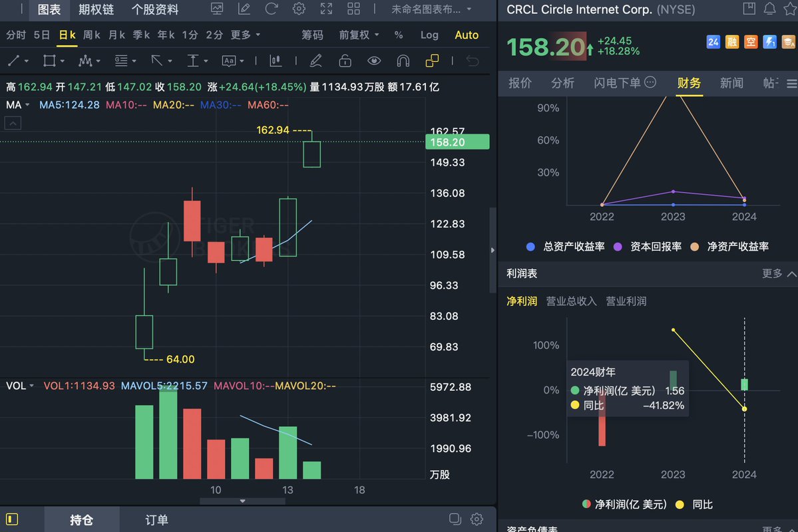Collapse the indicator legend with caret box
This screenshot has height=532, width=798.
(x=13, y=123)
